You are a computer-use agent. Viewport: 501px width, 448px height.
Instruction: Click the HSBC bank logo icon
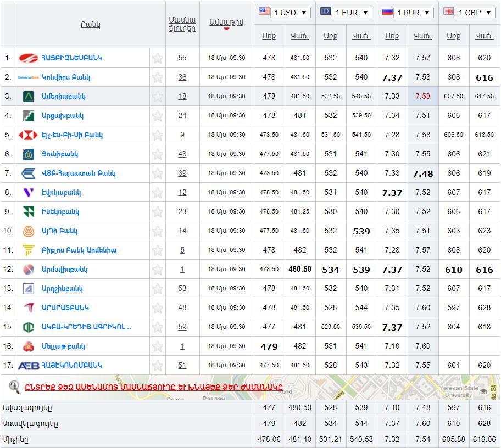[x=28, y=135]
